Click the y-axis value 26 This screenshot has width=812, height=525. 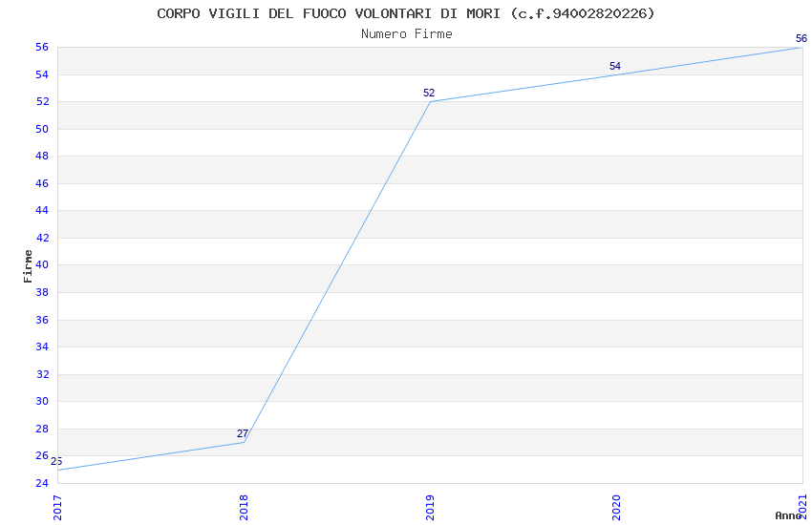(42, 455)
